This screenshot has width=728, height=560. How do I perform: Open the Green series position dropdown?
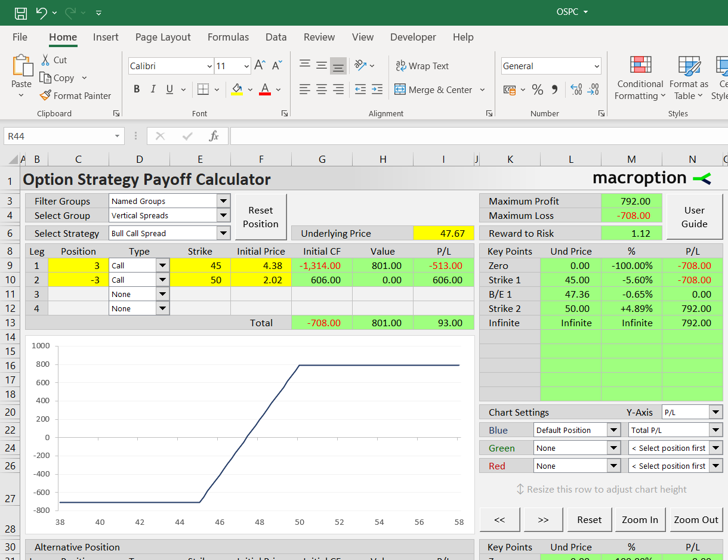[x=613, y=448]
